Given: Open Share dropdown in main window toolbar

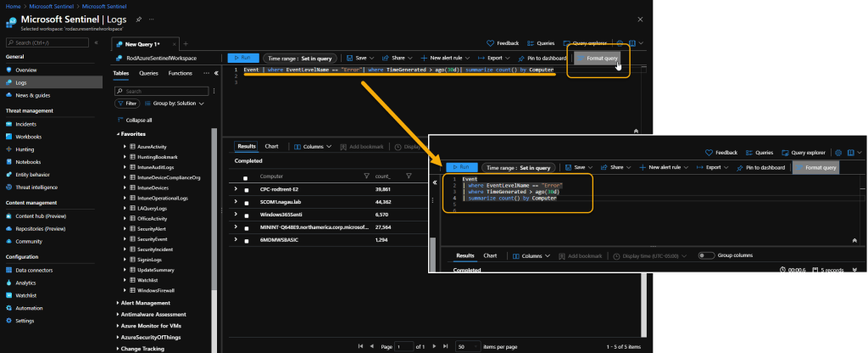Looking at the screenshot, I should 398,59.
